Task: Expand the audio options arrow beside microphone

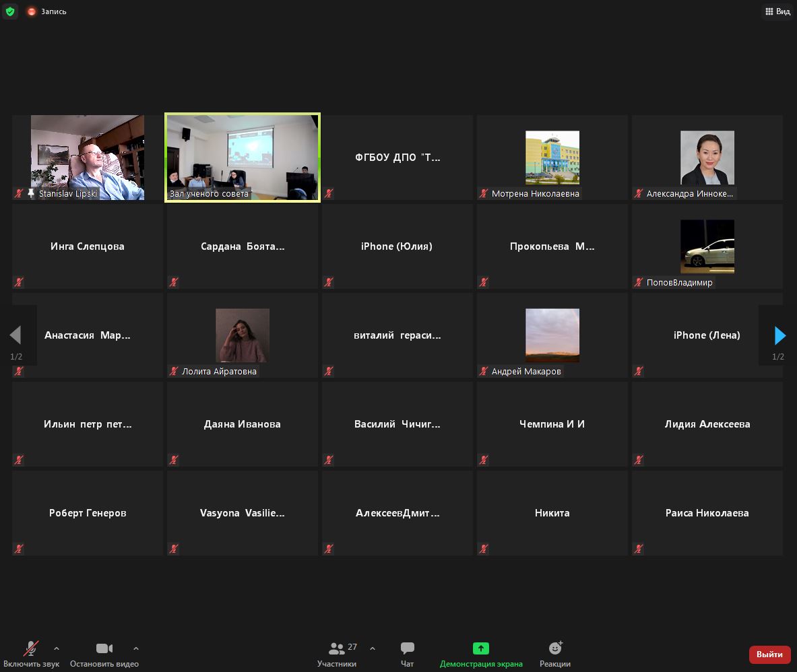Action: [x=57, y=648]
